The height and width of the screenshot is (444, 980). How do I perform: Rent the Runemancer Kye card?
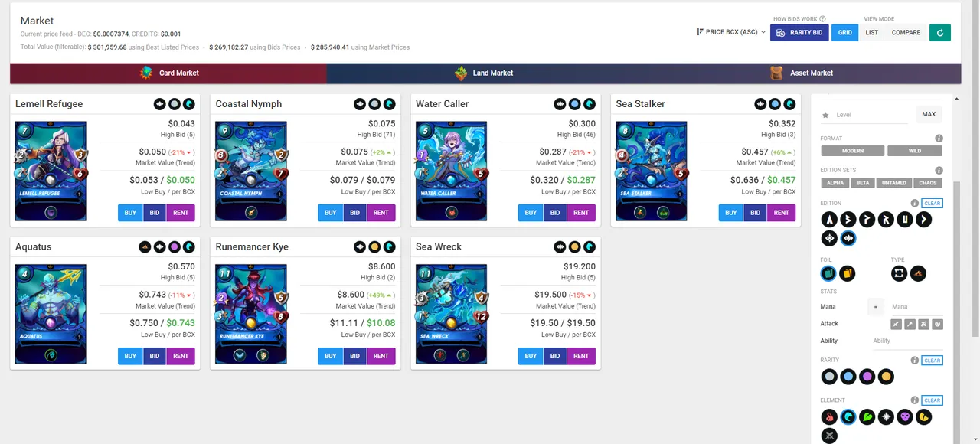[x=381, y=356]
